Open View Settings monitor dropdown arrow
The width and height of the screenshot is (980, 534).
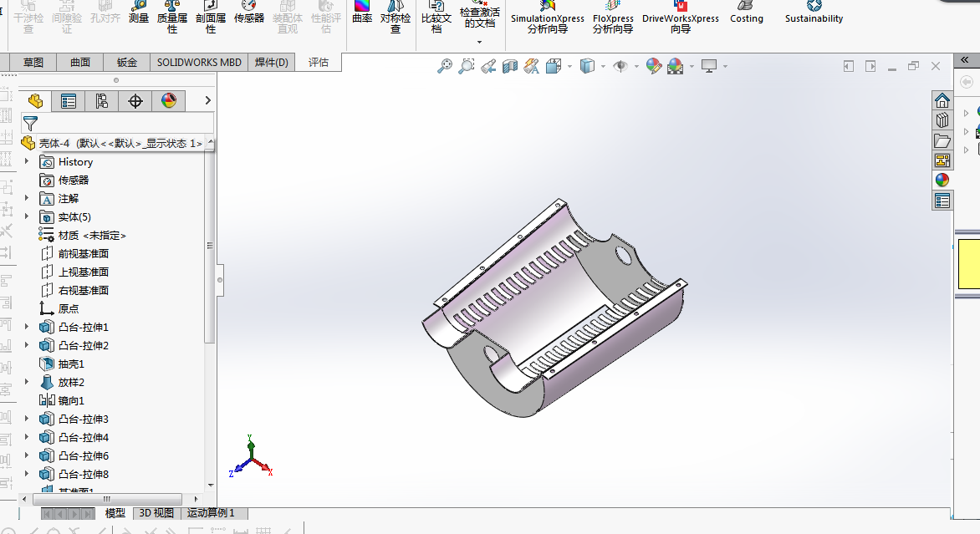click(725, 66)
